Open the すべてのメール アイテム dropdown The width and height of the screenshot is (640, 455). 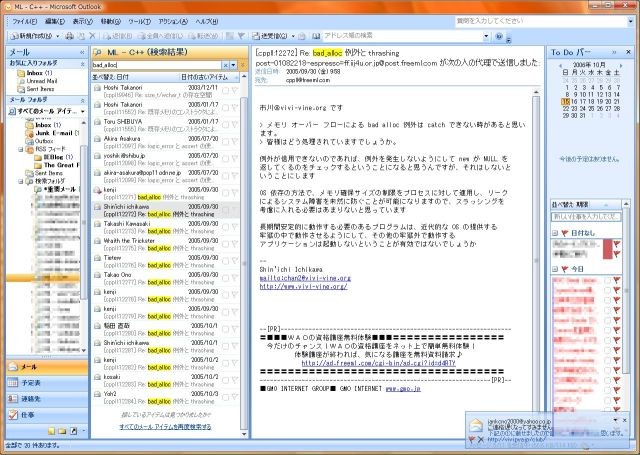click(x=83, y=111)
